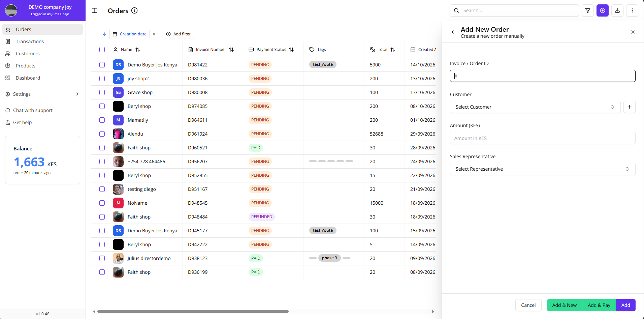Click the Add & New button
The width and height of the screenshot is (644, 319).
click(x=565, y=305)
